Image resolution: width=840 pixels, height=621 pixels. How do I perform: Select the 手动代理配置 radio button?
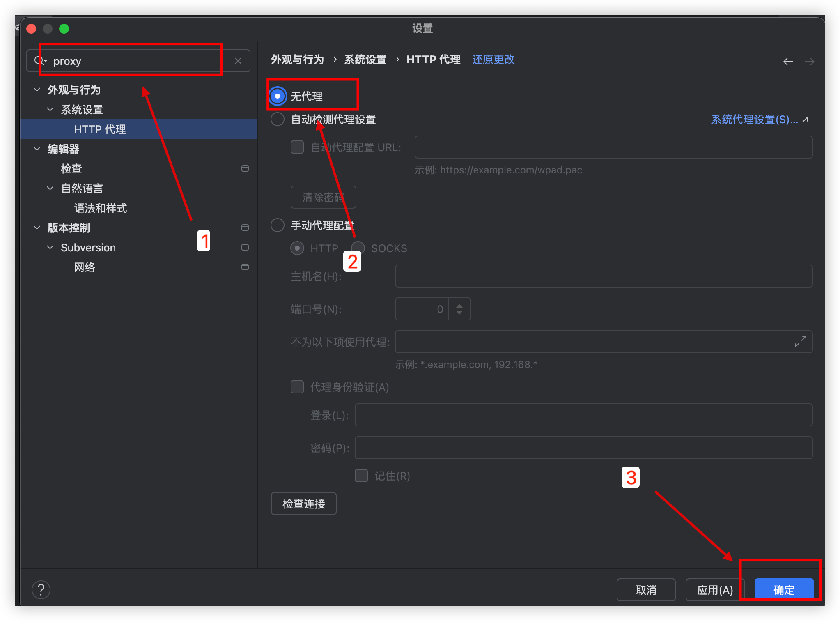pyautogui.click(x=278, y=225)
